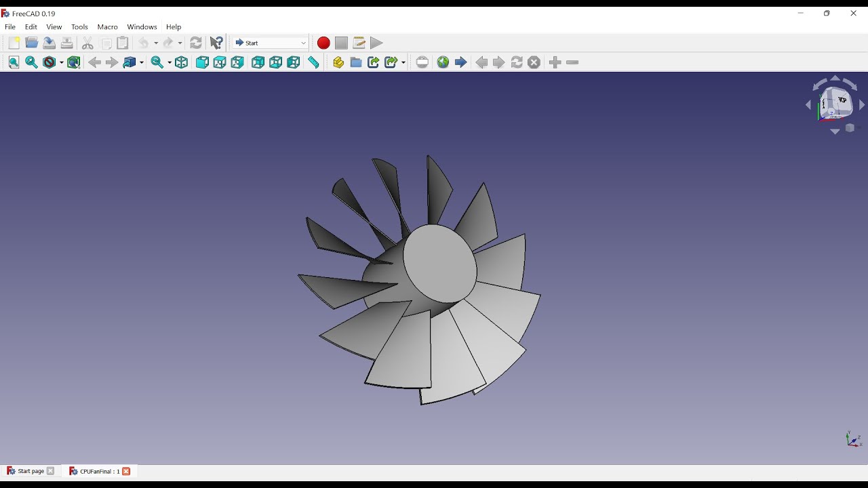The image size is (868, 488).
Task: Toggle the Bounding box icon
Action: pyautogui.click(x=74, y=62)
